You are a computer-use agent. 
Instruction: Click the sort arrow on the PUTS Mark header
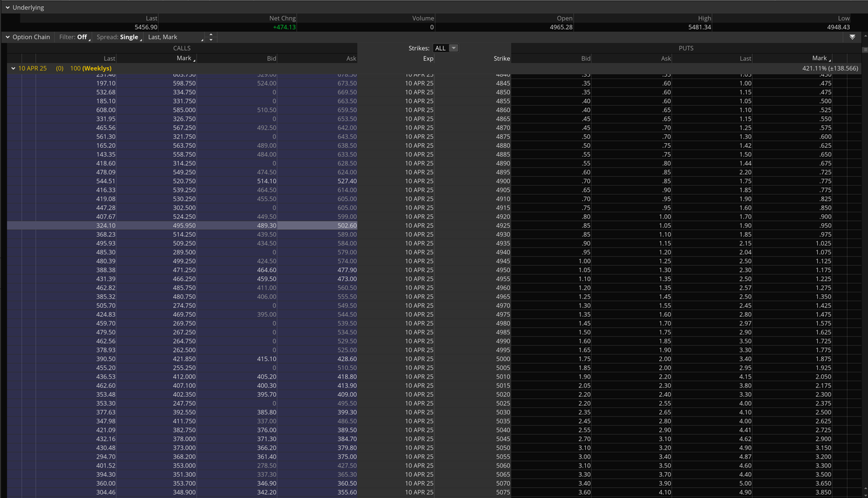coord(830,60)
